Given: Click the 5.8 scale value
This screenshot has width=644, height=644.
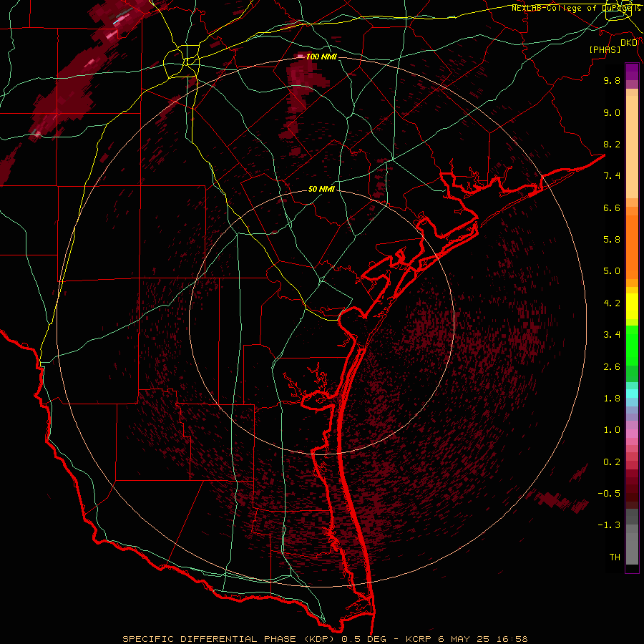Looking at the screenshot, I should tap(612, 240).
